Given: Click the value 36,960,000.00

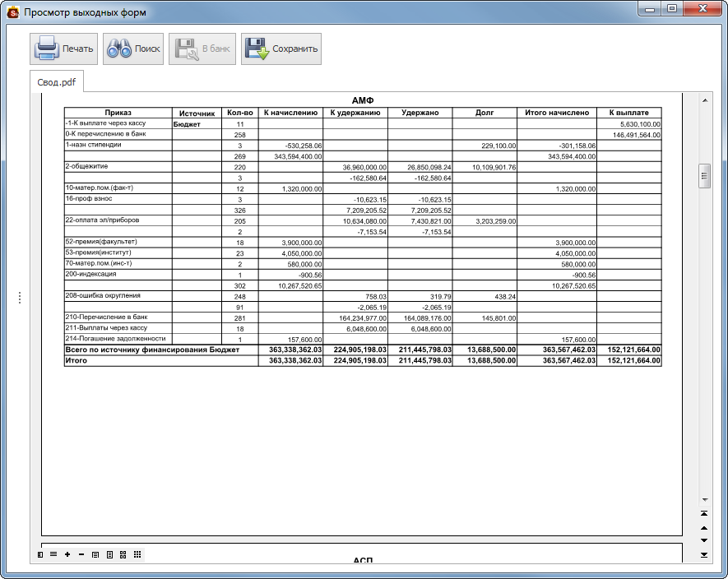Looking at the screenshot, I should (x=364, y=167).
